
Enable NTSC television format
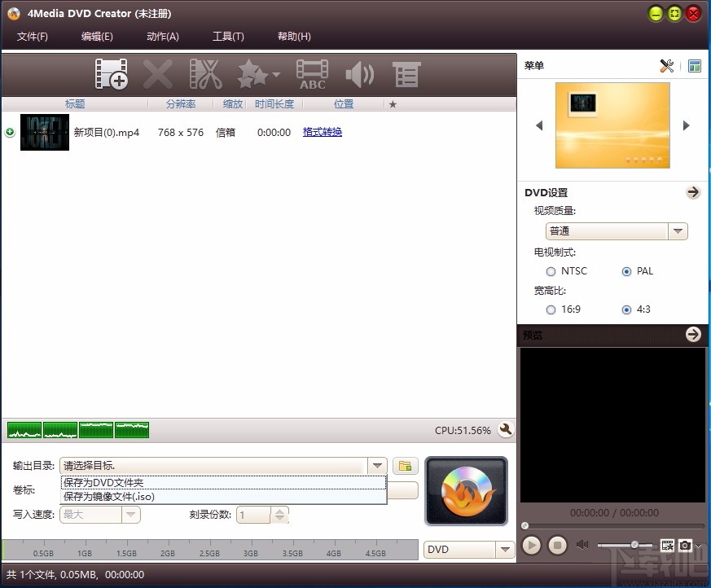pyautogui.click(x=551, y=271)
